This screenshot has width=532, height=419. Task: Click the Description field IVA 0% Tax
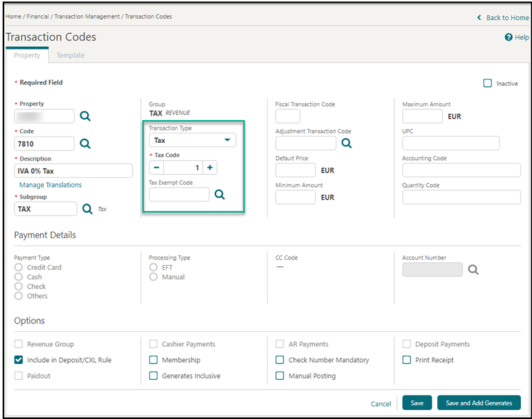(x=73, y=171)
